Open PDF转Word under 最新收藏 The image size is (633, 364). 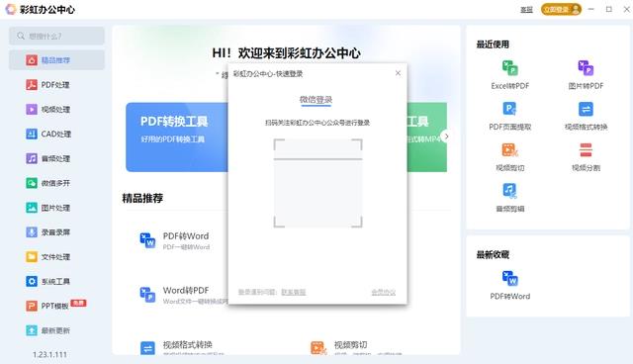point(510,285)
